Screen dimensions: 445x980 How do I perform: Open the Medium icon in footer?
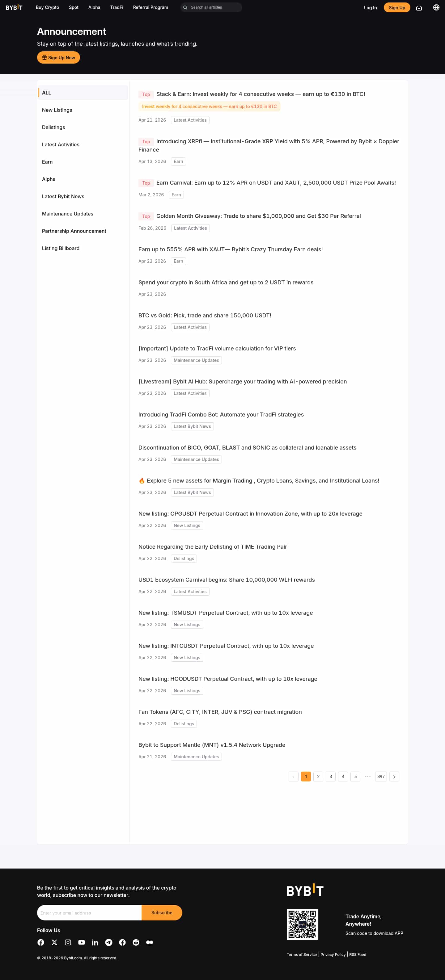tap(150, 942)
